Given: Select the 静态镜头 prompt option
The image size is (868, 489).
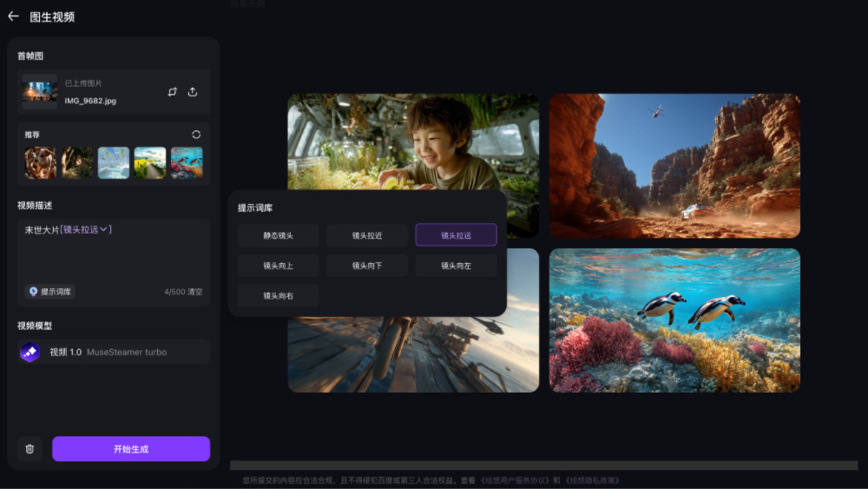Looking at the screenshot, I should click(x=279, y=235).
